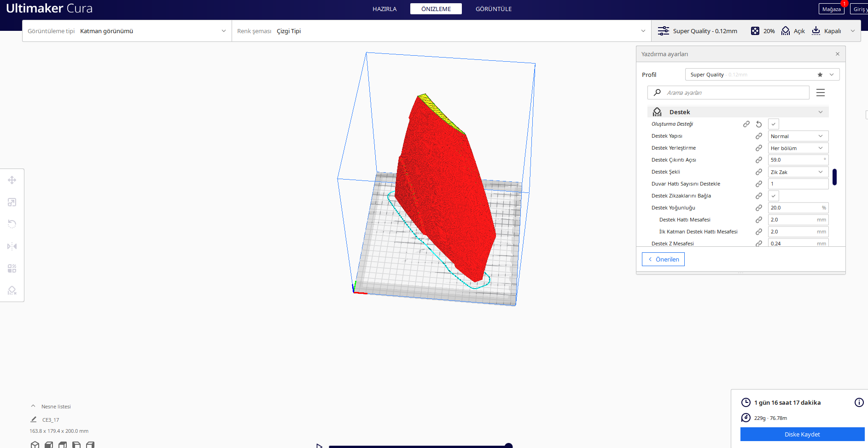Open the Görüntüleme tipi dropdown
The image size is (868, 448).
tap(127, 31)
